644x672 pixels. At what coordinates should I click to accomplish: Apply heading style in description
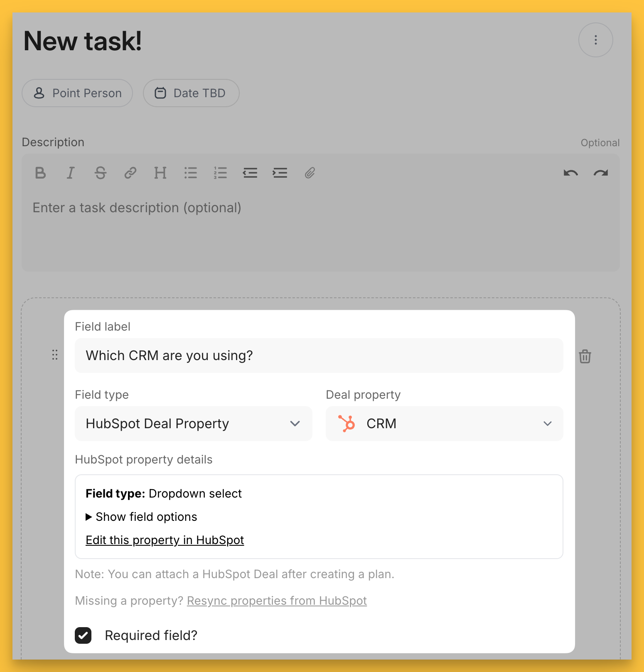pos(160,173)
